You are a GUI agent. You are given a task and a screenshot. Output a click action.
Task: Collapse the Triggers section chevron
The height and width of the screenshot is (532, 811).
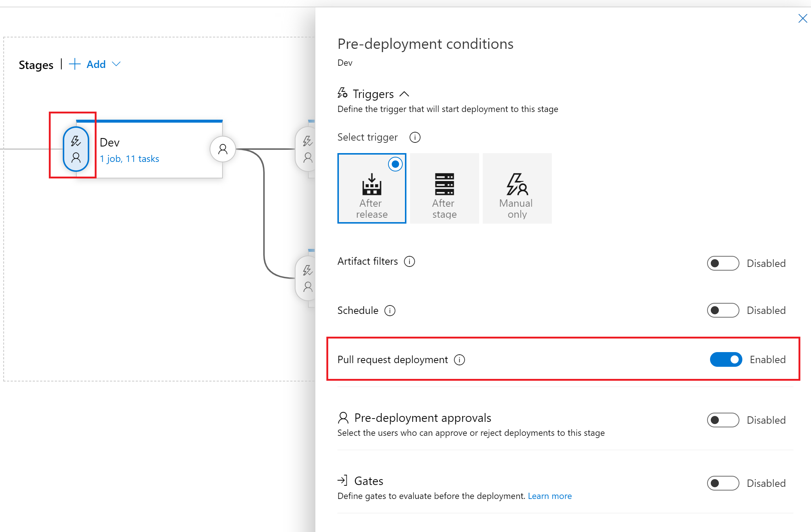(x=404, y=94)
